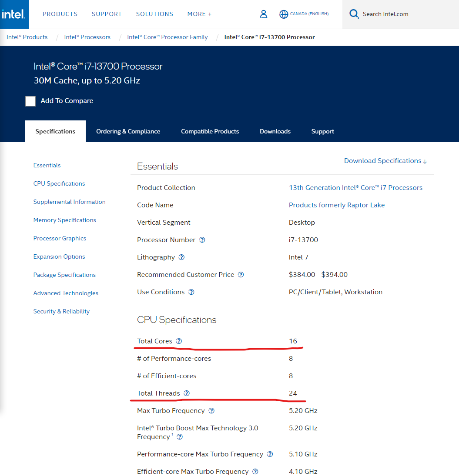This screenshot has width=459, height=476.
Task: Open Lithography help icon
Action: coord(181,257)
